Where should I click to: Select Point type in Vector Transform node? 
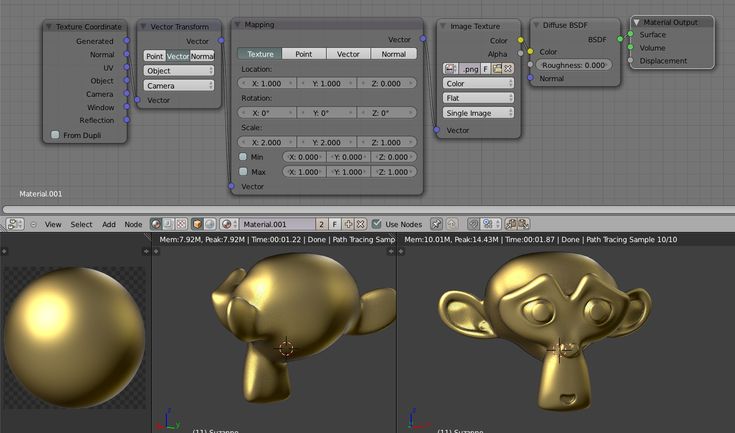click(x=155, y=56)
